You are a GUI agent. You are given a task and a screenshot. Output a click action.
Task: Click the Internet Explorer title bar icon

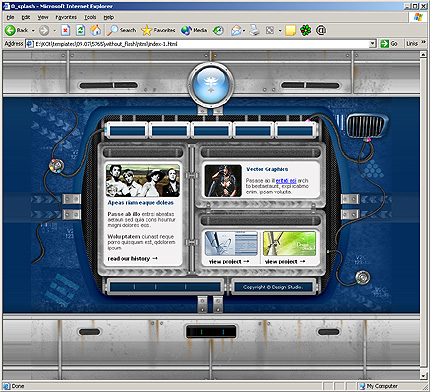[x=6, y=6]
